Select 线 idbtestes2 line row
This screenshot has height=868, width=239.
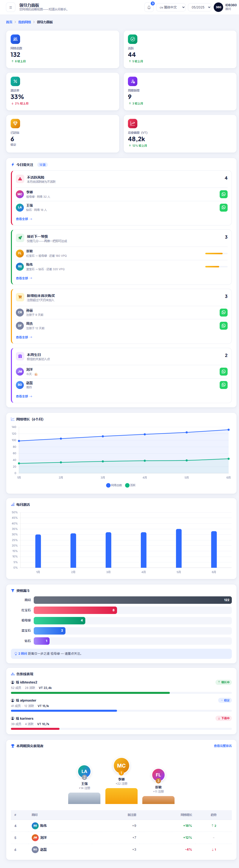(121, 687)
